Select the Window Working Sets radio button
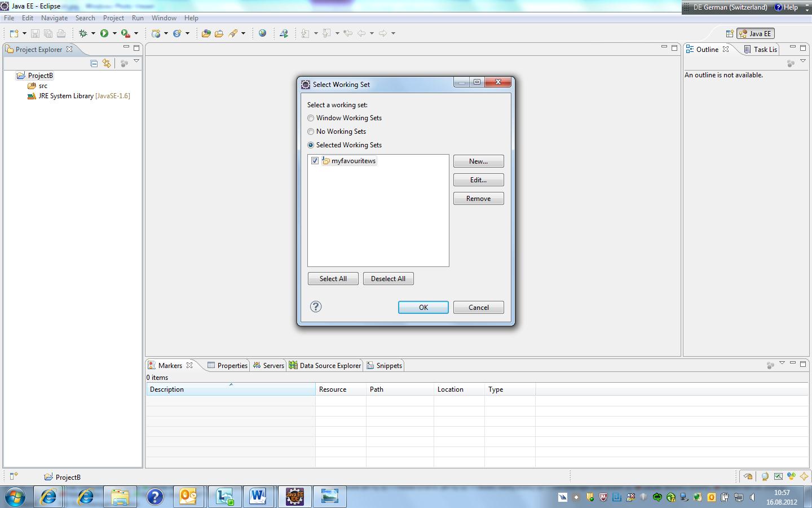This screenshot has height=508, width=812. (311, 118)
